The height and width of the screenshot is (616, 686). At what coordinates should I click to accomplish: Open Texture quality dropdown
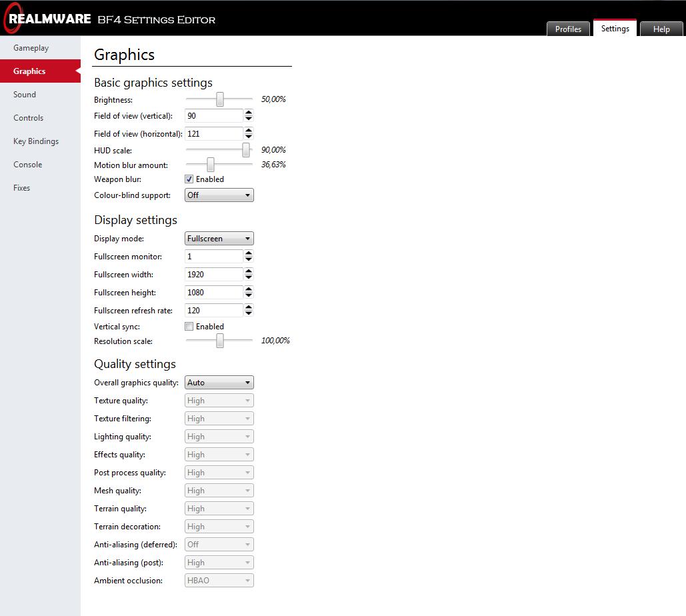[219, 400]
